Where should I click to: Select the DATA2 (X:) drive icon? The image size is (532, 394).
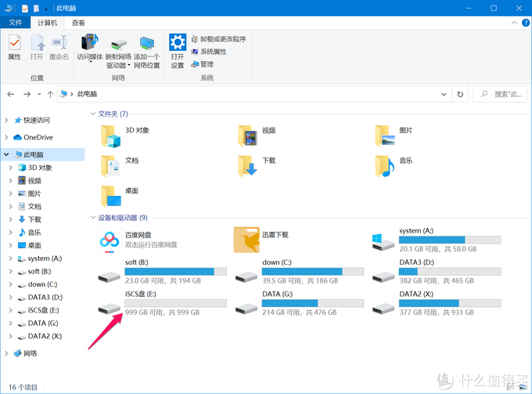[383, 309]
